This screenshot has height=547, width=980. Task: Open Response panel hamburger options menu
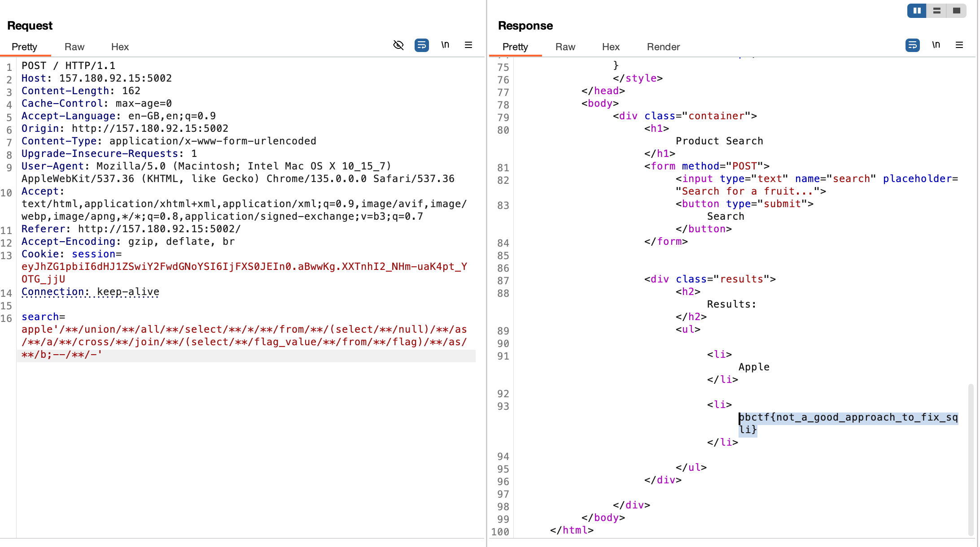point(959,45)
